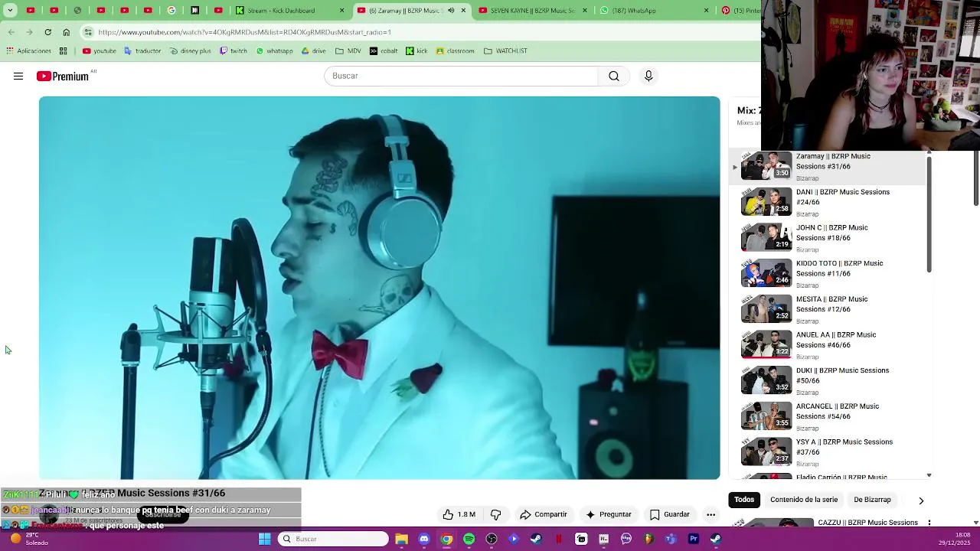
Task: Open the classroom bookmark
Action: click(455, 51)
